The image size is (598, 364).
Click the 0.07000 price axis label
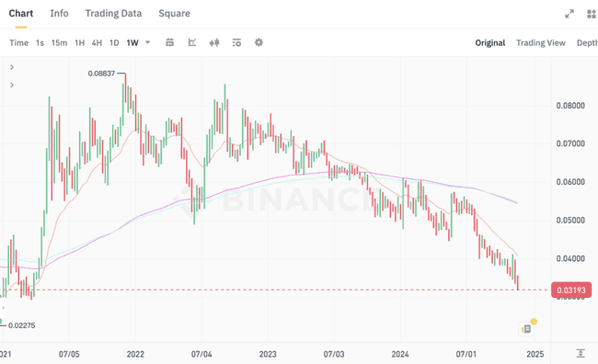pyautogui.click(x=570, y=143)
